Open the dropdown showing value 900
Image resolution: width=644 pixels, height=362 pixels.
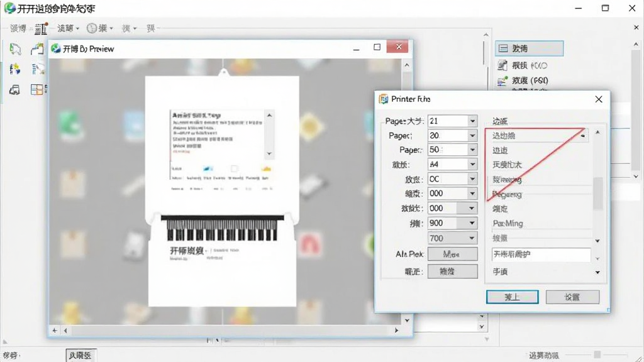pyautogui.click(x=472, y=223)
